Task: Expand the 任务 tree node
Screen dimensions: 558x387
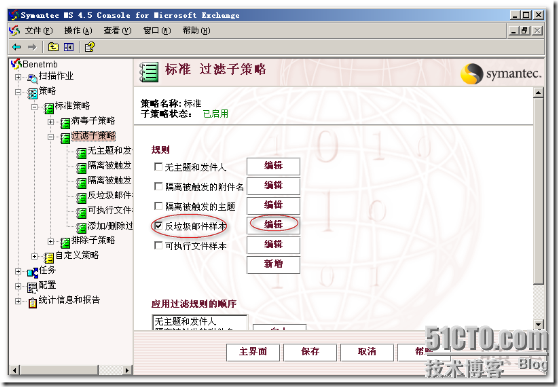Action: click(x=18, y=272)
